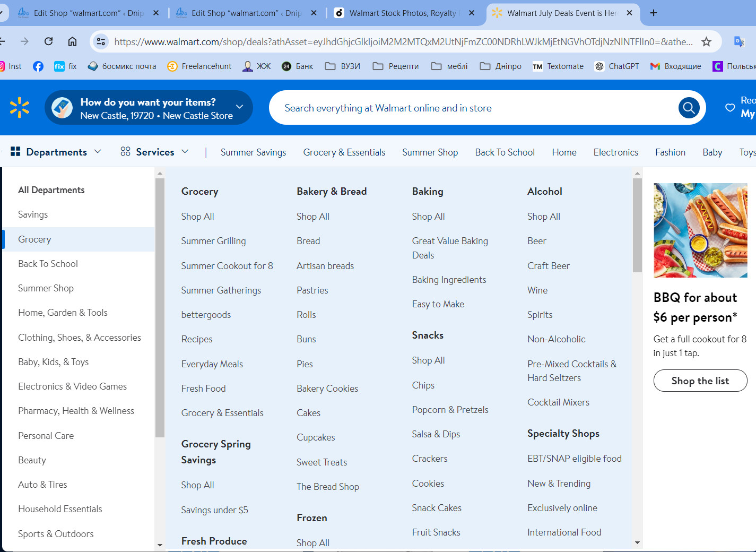Open the ВУЗИ bookmarks folder
This screenshot has height=552, width=756.
(x=343, y=66)
